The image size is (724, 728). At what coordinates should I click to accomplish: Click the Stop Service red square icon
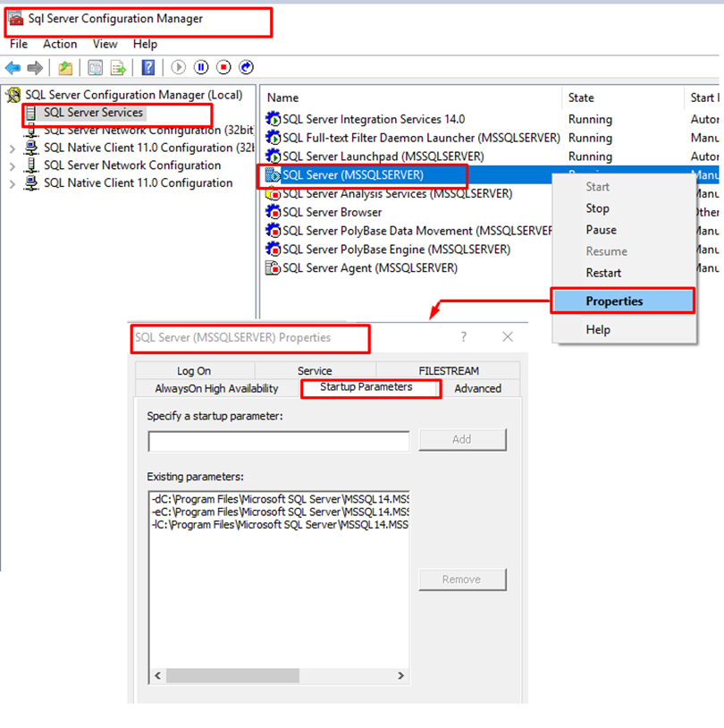[223, 67]
